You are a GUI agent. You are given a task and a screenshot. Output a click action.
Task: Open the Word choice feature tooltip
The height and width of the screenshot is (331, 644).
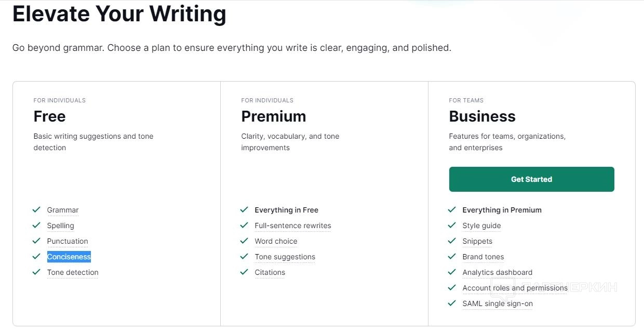coord(276,241)
